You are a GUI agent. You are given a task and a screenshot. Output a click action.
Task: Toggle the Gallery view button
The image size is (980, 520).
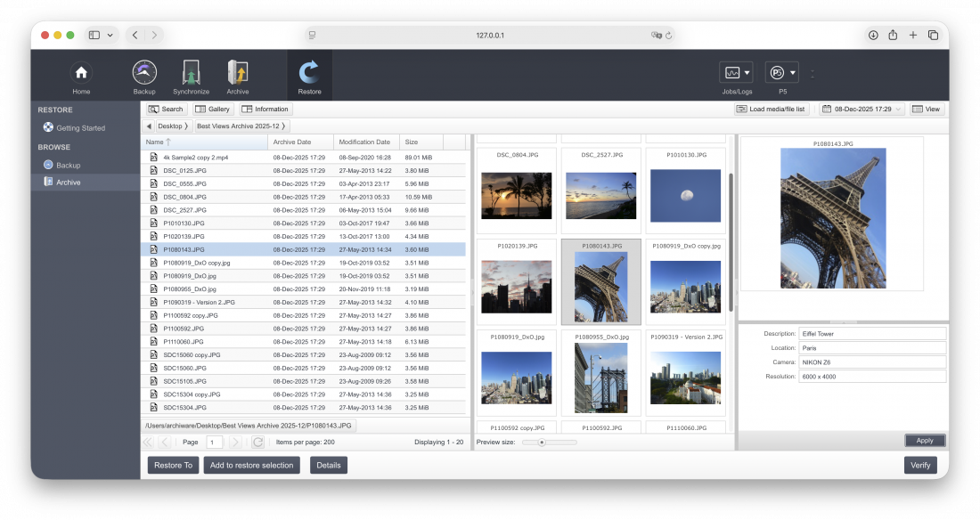coord(213,110)
